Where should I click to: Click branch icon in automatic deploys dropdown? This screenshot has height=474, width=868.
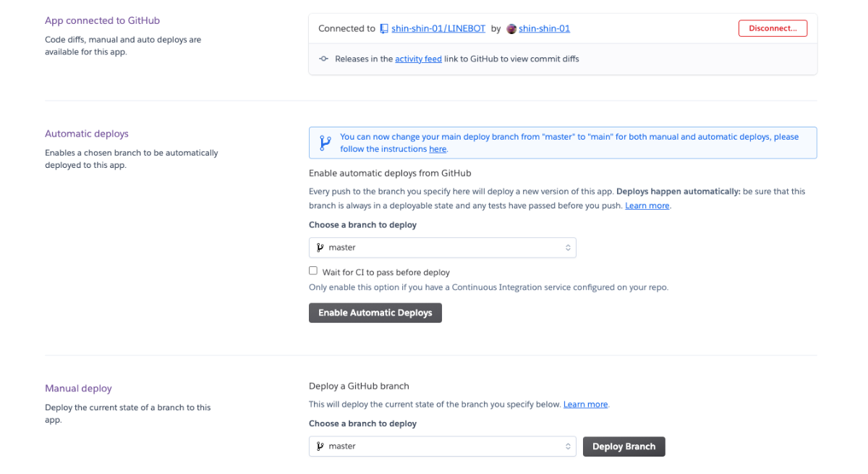pos(320,247)
